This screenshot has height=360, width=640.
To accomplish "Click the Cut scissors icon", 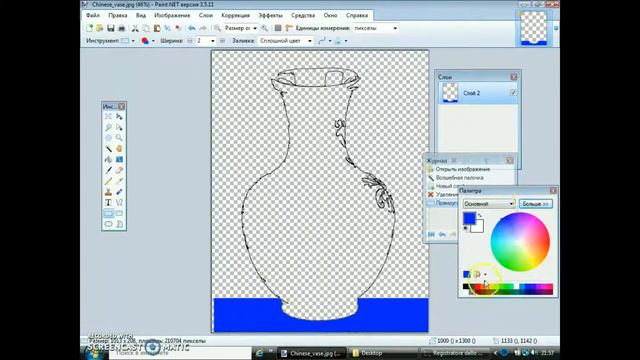I will coord(135,28).
